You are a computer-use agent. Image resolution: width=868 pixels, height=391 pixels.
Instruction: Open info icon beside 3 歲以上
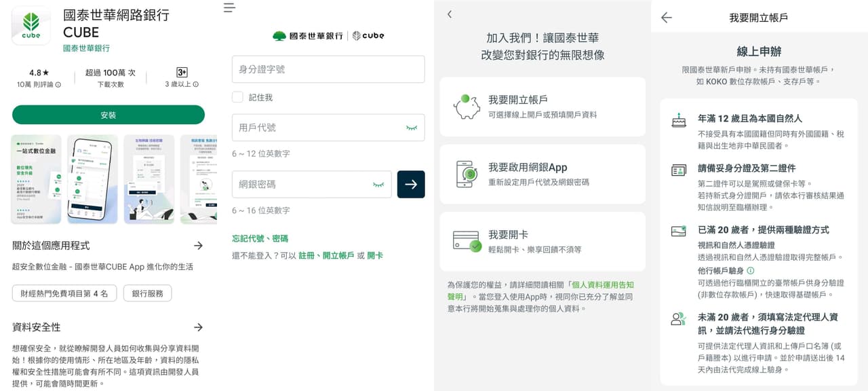click(x=195, y=85)
